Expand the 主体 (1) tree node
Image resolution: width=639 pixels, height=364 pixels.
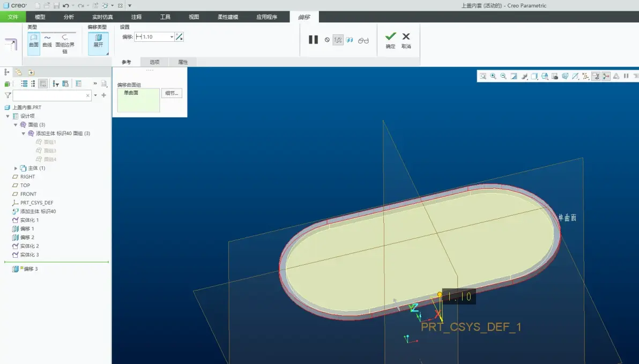click(16, 168)
